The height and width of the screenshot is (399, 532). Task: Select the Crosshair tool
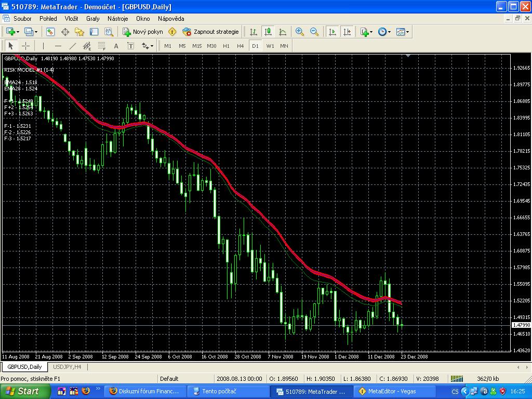[x=26, y=46]
